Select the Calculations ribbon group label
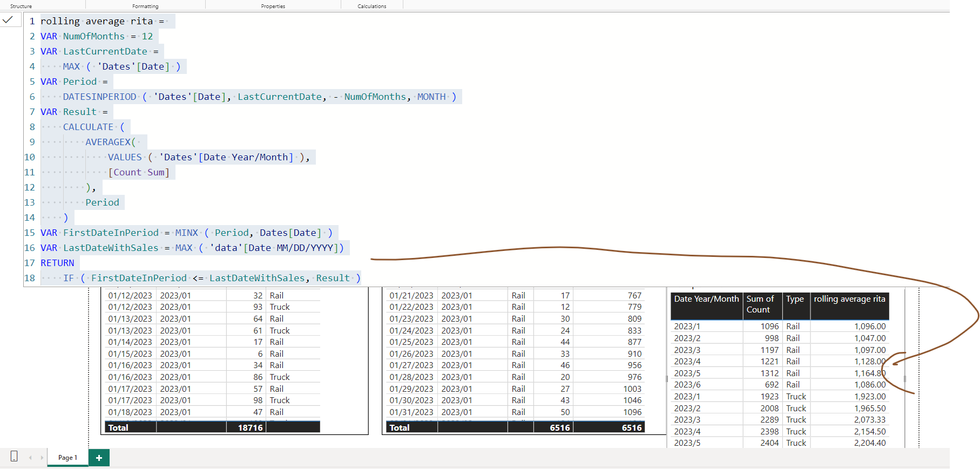The height and width of the screenshot is (469, 980). click(371, 6)
